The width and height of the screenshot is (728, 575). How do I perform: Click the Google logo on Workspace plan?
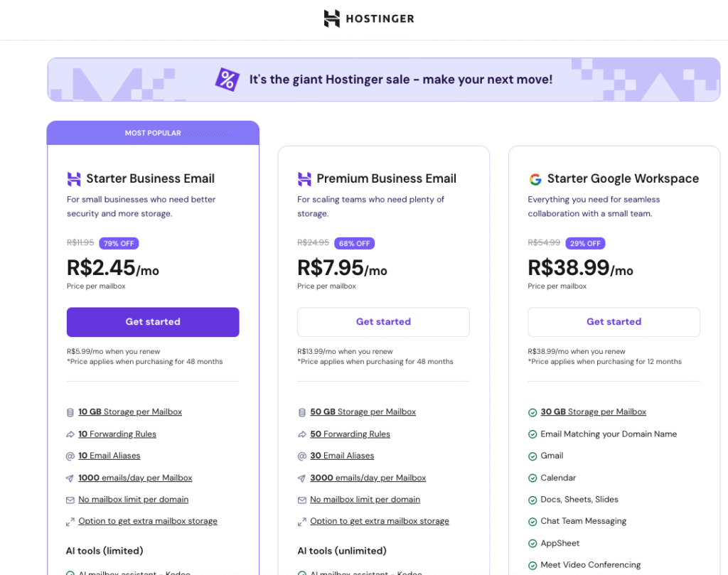(535, 179)
